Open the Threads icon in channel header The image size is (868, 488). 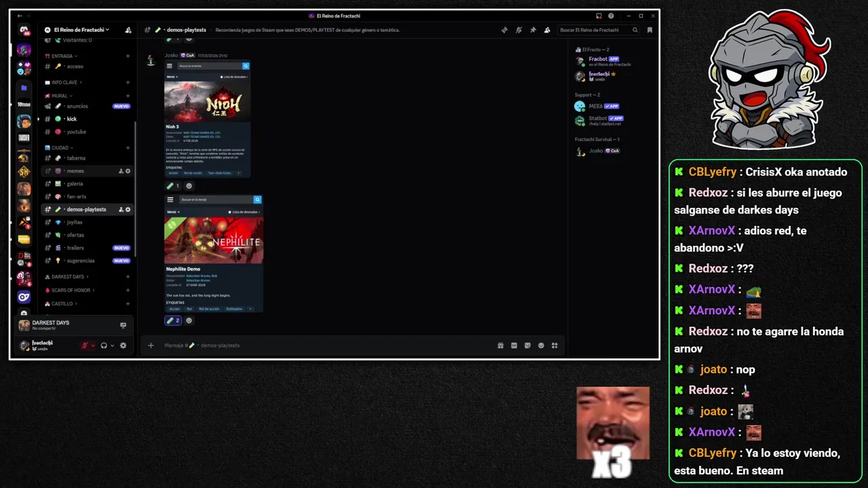point(504,30)
